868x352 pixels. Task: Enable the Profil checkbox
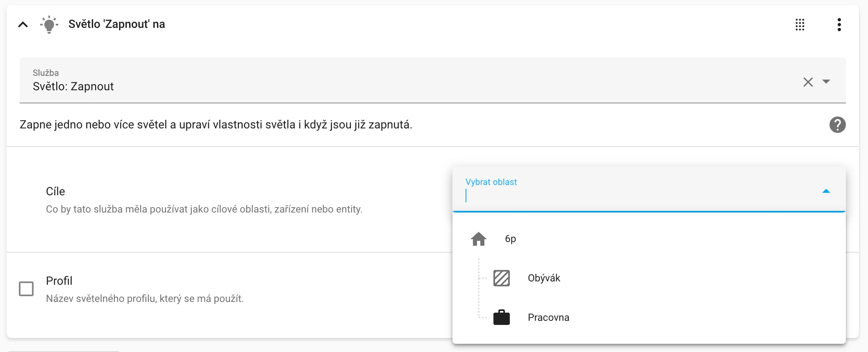click(26, 289)
